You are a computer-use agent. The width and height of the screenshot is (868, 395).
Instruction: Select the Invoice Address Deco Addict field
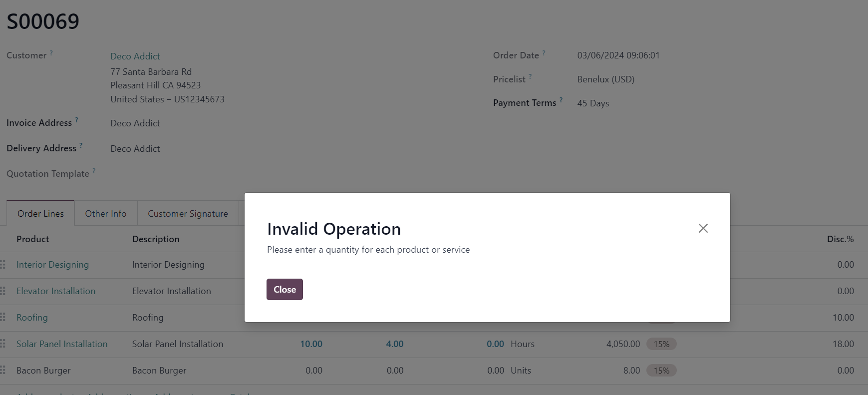[x=135, y=123]
